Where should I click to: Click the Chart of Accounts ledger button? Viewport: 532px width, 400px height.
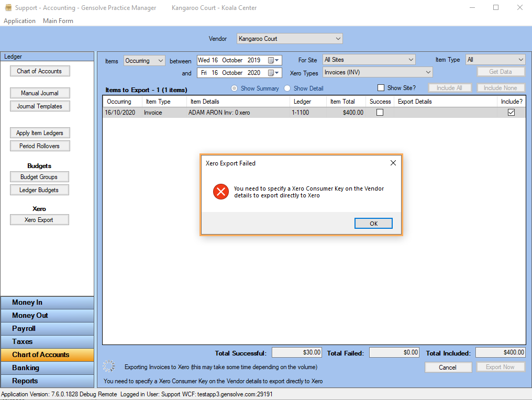click(x=40, y=71)
